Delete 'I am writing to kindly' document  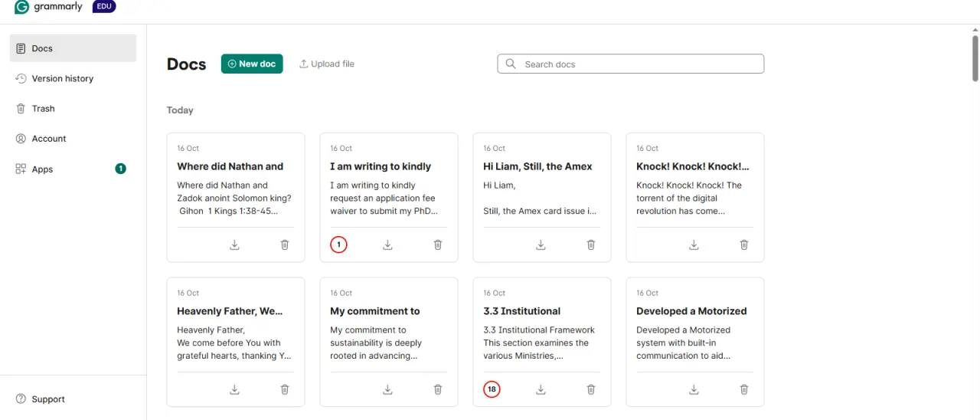click(x=438, y=244)
